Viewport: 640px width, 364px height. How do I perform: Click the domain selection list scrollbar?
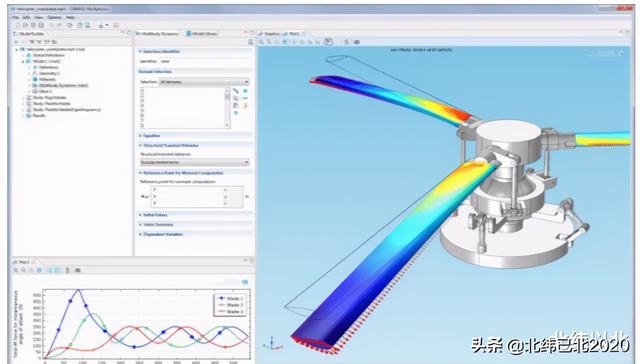click(x=227, y=108)
